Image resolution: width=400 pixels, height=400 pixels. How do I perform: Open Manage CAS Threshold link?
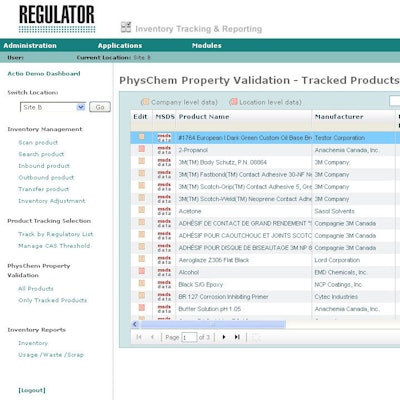point(54,246)
